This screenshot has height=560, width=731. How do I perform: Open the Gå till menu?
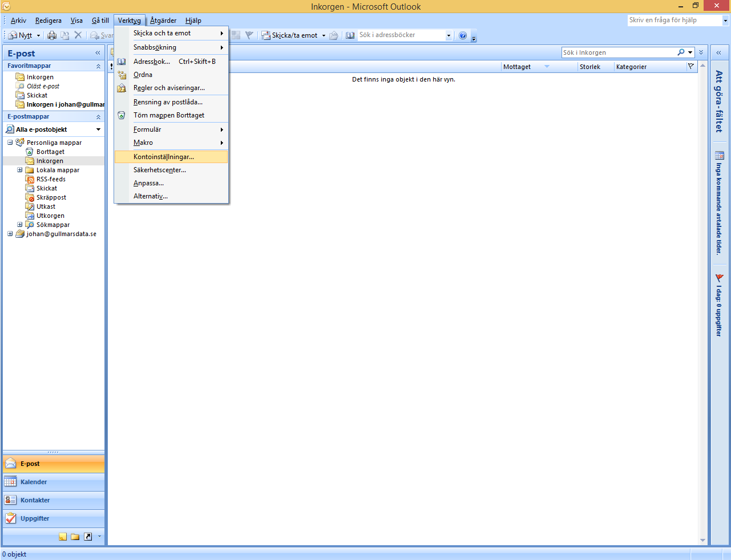coord(100,21)
